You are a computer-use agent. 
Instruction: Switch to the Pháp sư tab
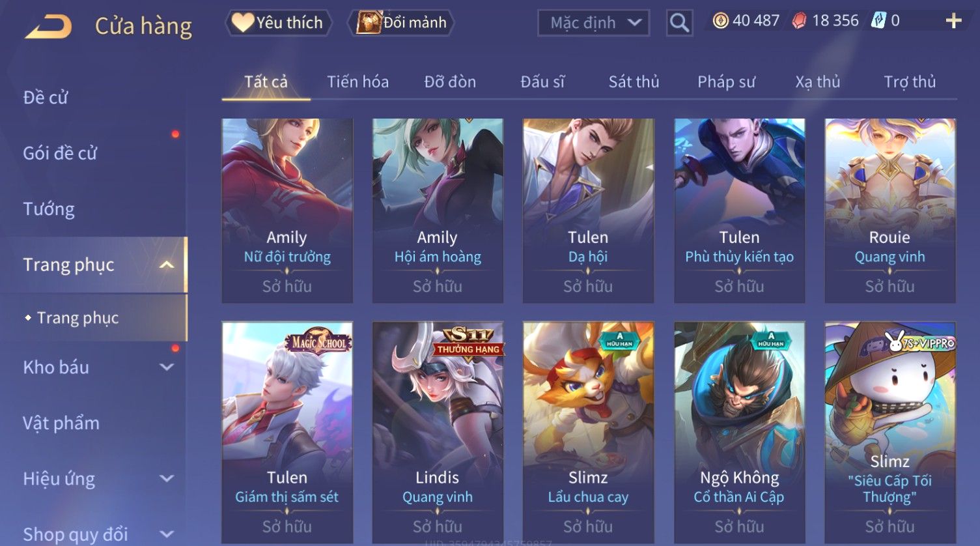pyautogui.click(x=726, y=82)
